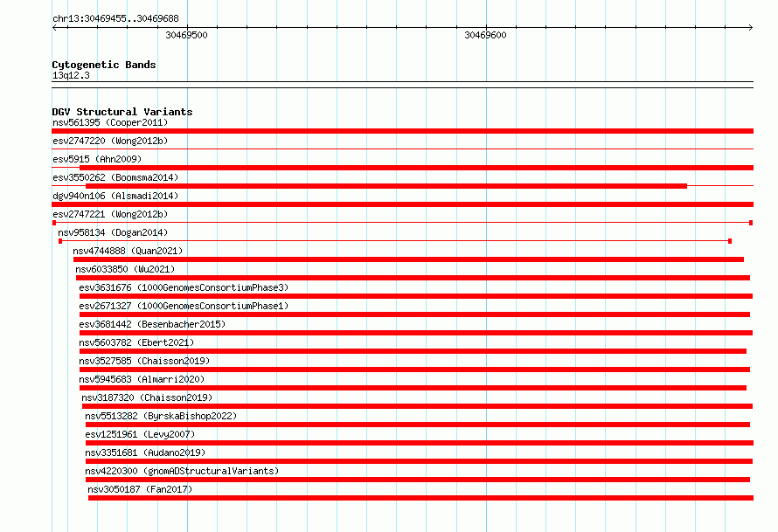The width and height of the screenshot is (778, 532).
Task: Click the 'Cytogenetic Bands' track heading
Action: click(x=104, y=65)
